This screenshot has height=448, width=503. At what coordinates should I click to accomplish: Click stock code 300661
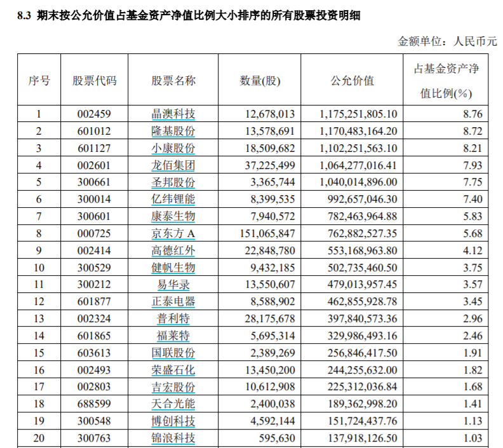point(94,182)
